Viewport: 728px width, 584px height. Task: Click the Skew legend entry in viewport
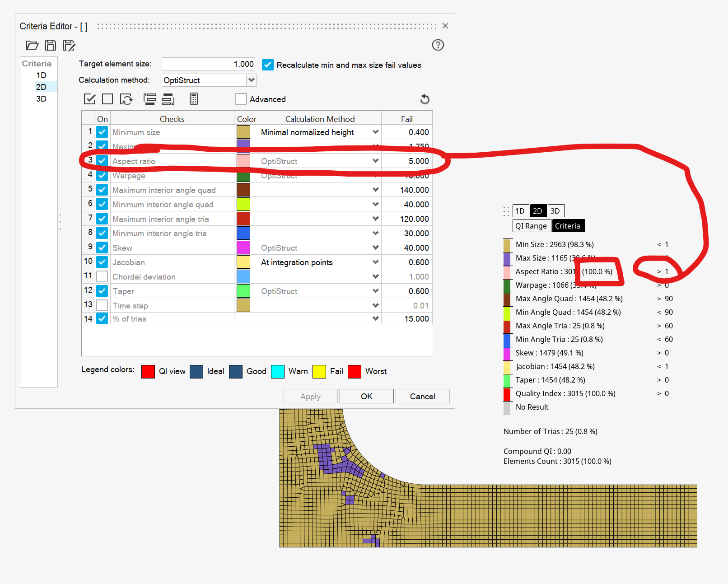tap(550, 353)
